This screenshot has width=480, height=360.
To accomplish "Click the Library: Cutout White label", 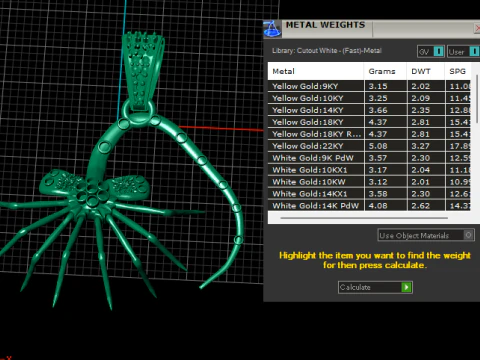I will click(x=327, y=51).
